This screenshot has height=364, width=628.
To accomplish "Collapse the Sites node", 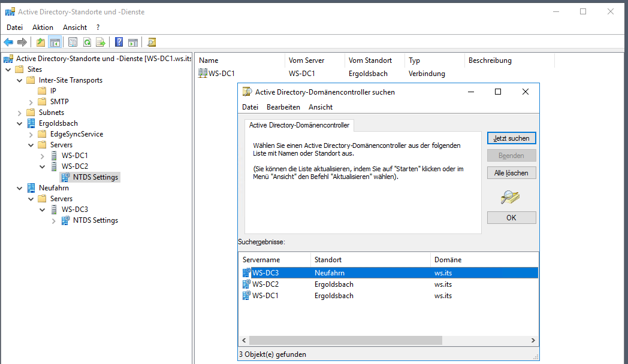I will [8, 69].
